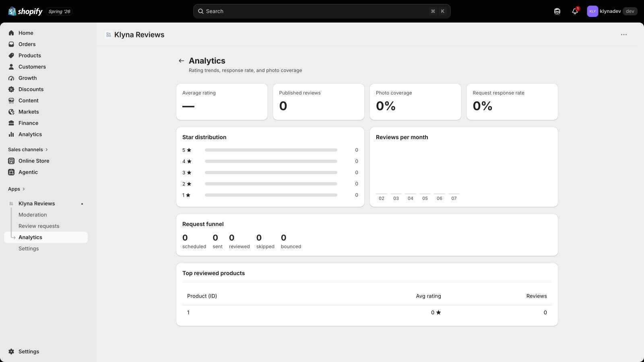Image resolution: width=644 pixels, height=362 pixels.
Task: Click the Finance bank icon
Action: (11, 123)
